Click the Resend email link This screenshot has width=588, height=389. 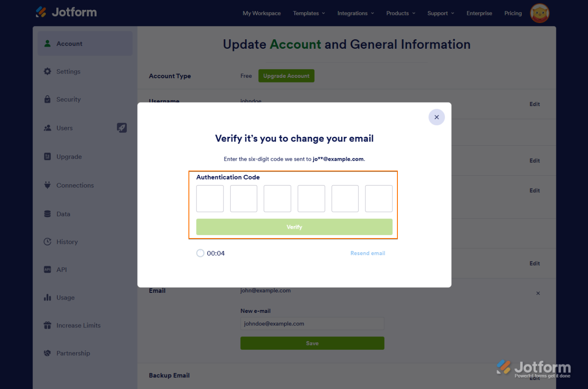coord(367,253)
